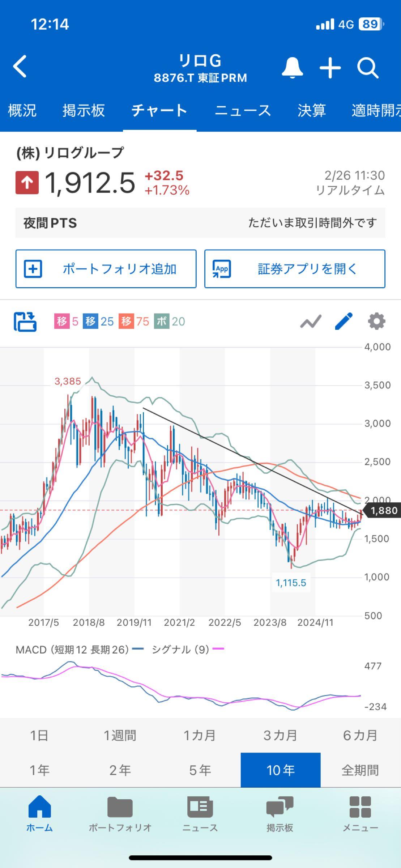Toggle the 移5 moving average indicator
The image size is (401, 868).
point(67,321)
